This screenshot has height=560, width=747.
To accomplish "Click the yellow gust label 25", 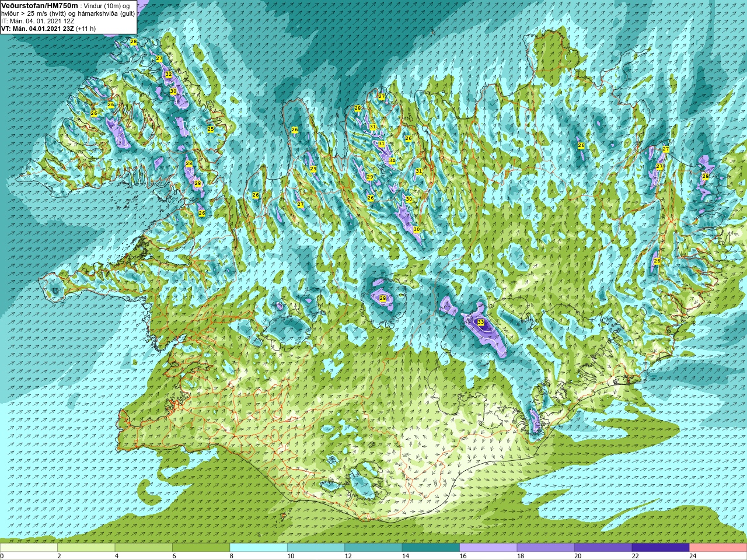I will pyautogui.click(x=211, y=129).
